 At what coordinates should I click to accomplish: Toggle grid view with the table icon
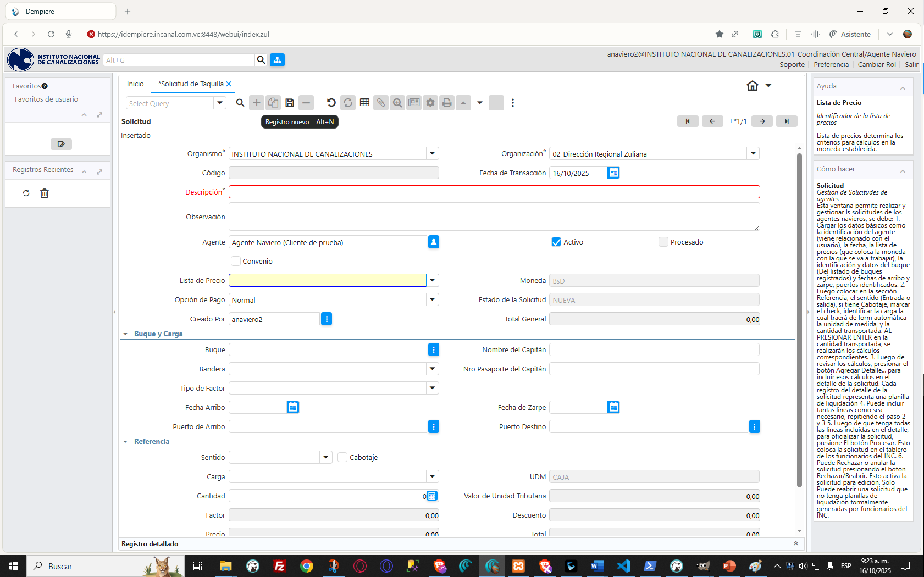pyautogui.click(x=364, y=103)
